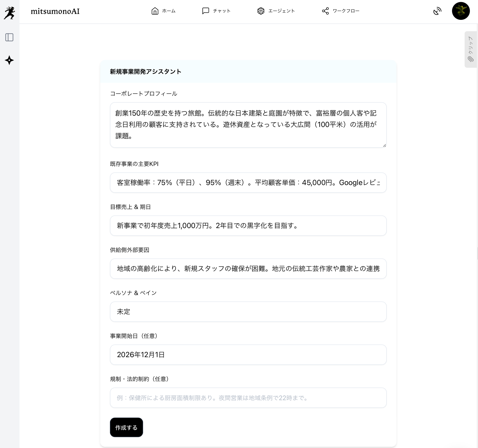The height and width of the screenshot is (448, 478).
Task: Expand the クリップ side tab
Action: [471, 45]
